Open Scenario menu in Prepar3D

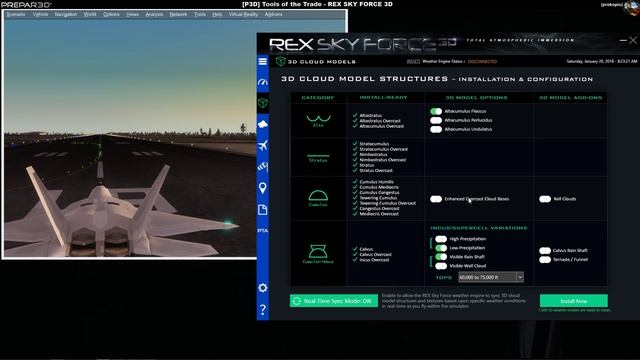[x=16, y=14]
